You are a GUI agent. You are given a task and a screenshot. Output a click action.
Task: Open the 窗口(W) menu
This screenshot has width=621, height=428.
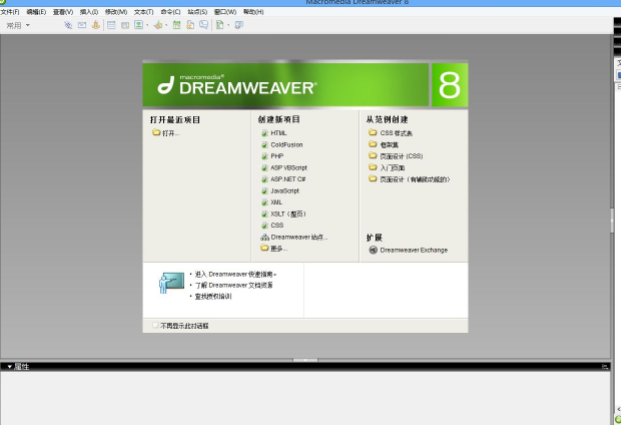click(225, 12)
